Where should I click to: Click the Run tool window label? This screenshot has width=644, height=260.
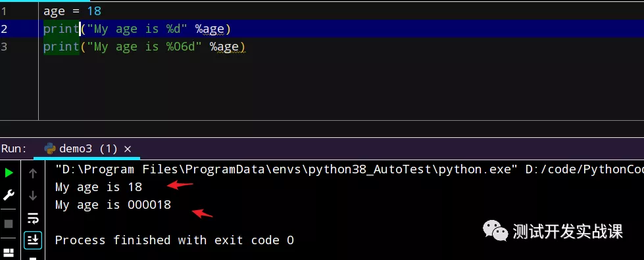[x=14, y=148]
